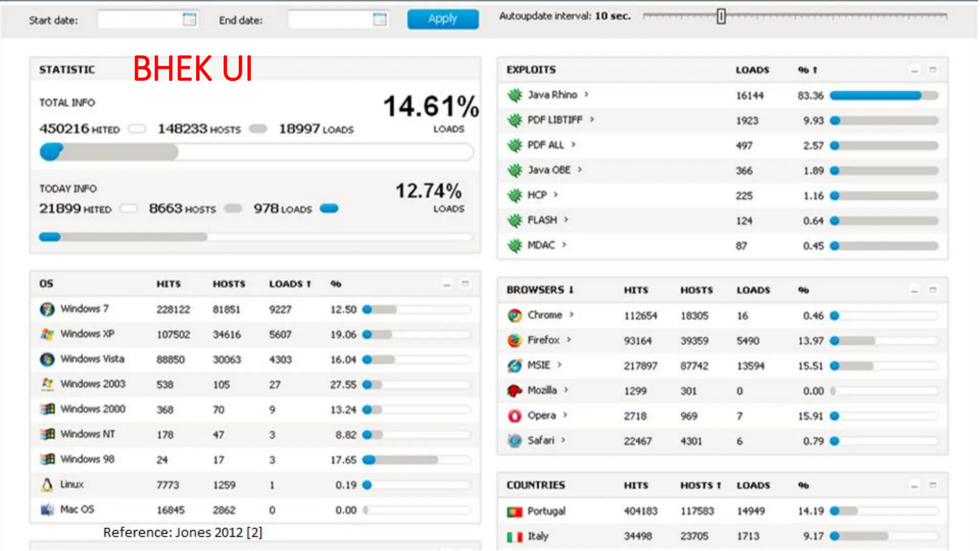Click the Apply button

pyautogui.click(x=443, y=19)
